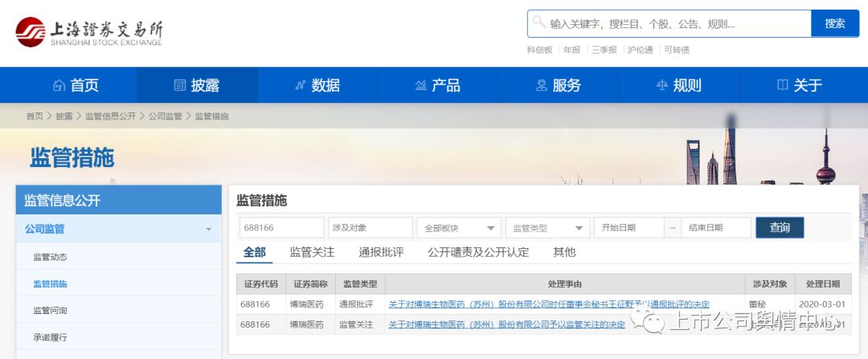Click the bar chart icon beside 产品
Image resolution: width=868 pixels, height=359 pixels.
(x=420, y=85)
